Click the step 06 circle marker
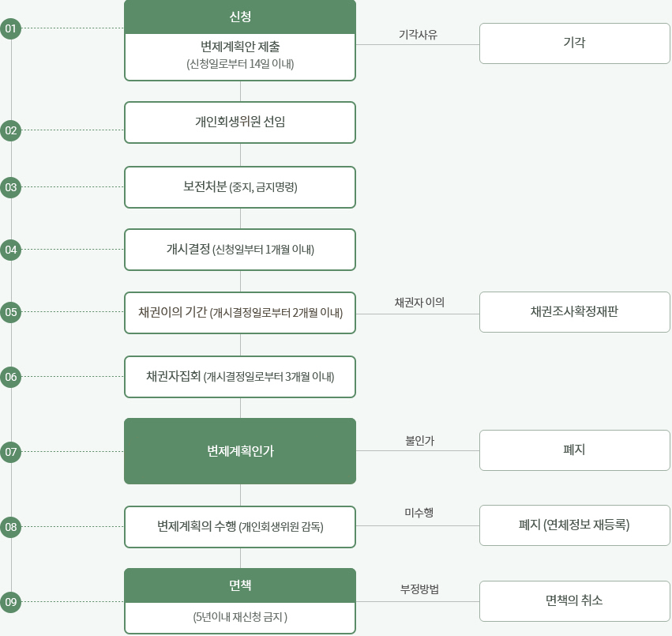Screen dimensions: 672x636 (11, 377)
